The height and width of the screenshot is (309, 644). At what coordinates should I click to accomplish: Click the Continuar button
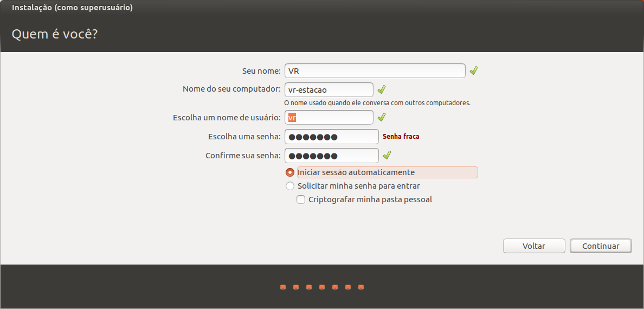point(601,246)
